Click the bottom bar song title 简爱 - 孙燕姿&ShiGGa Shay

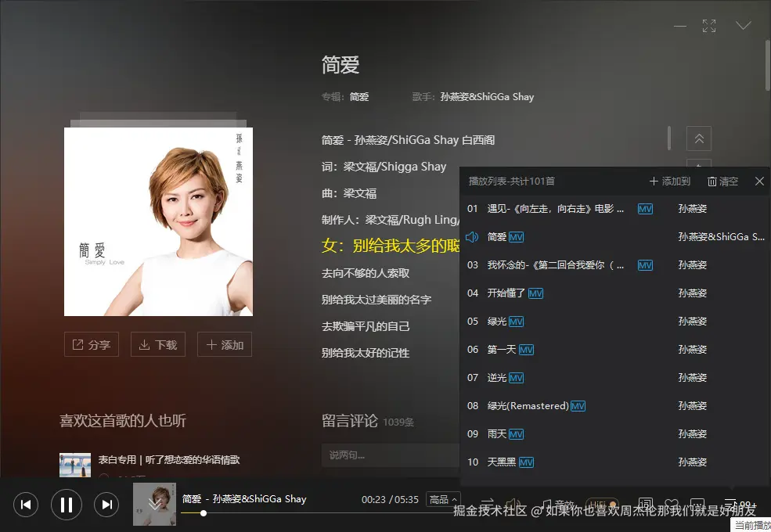point(244,499)
